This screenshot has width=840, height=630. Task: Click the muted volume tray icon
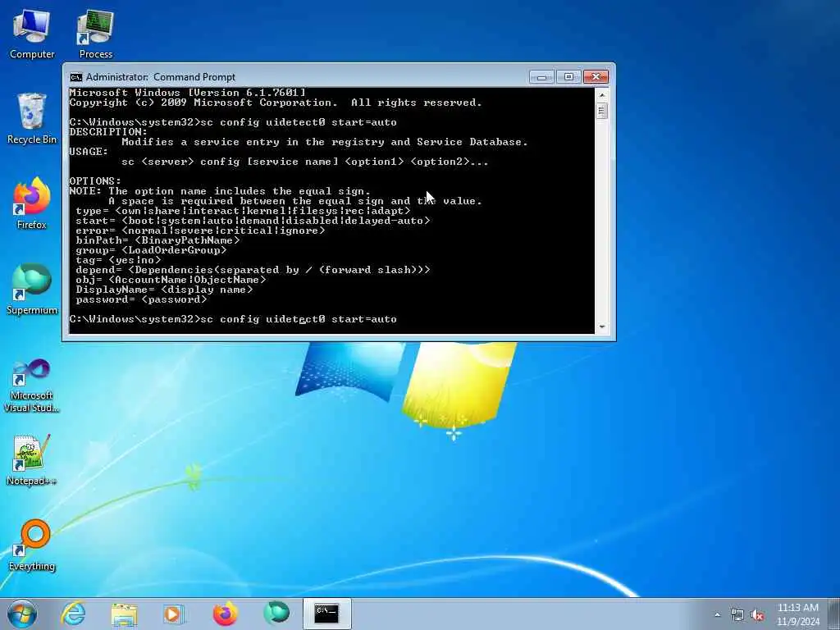(x=757, y=614)
